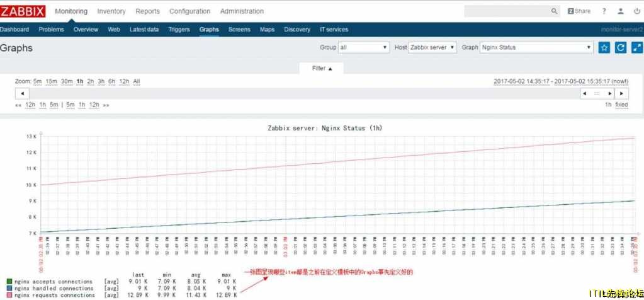Click slider's left shrink arrow
Image resolution: width=644 pixels, height=300 pixels.
pos(584,94)
